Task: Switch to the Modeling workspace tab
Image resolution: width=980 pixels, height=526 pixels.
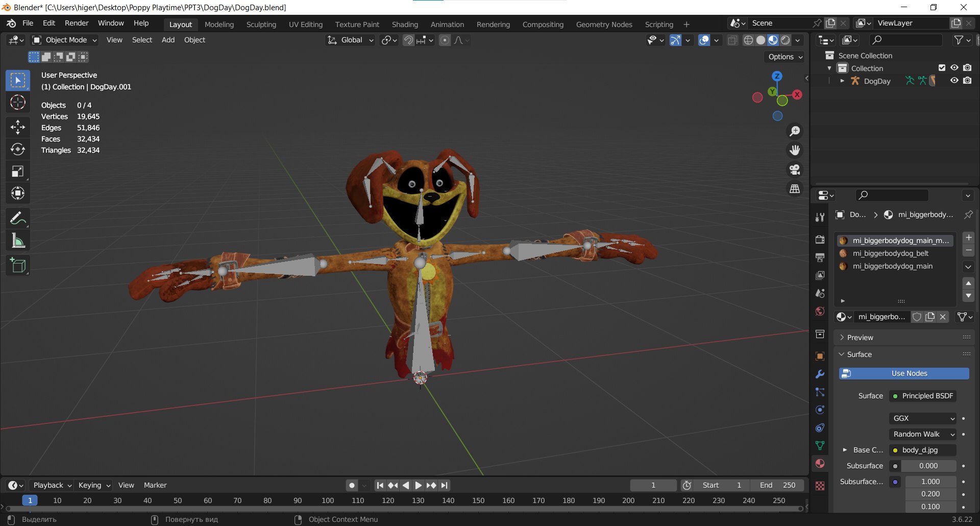Action: (x=219, y=25)
